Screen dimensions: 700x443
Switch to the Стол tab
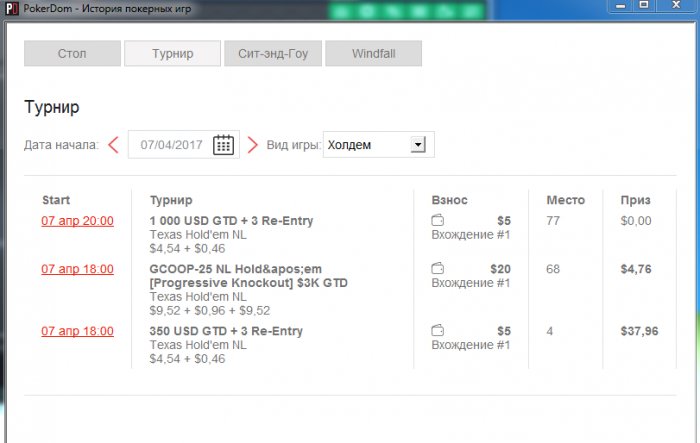[72, 54]
